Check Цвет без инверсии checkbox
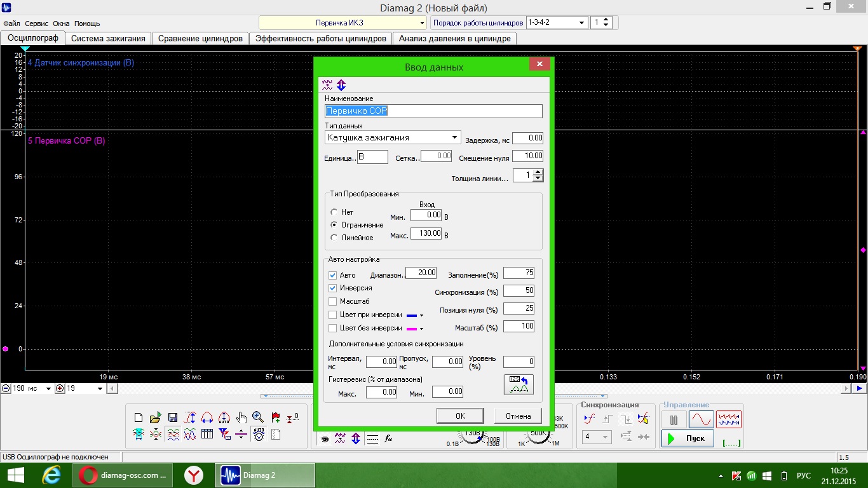The height and width of the screenshot is (488, 868). click(x=332, y=328)
